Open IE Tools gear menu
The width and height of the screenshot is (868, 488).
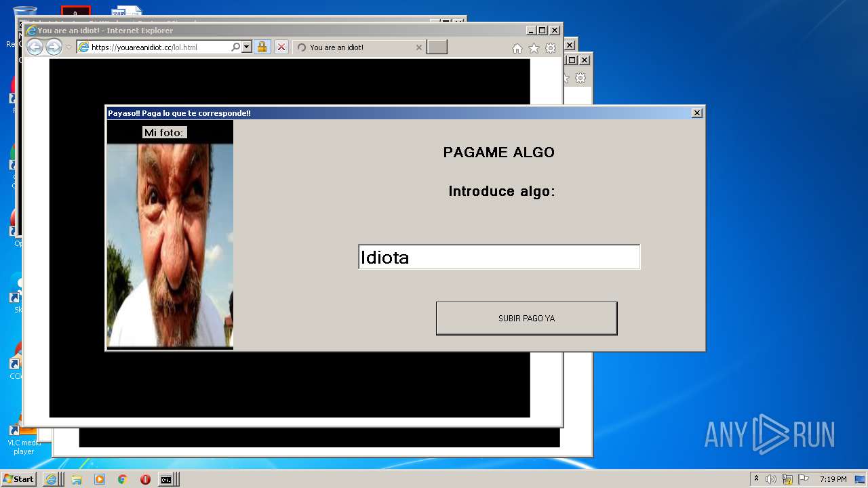click(x=551, y=48)
